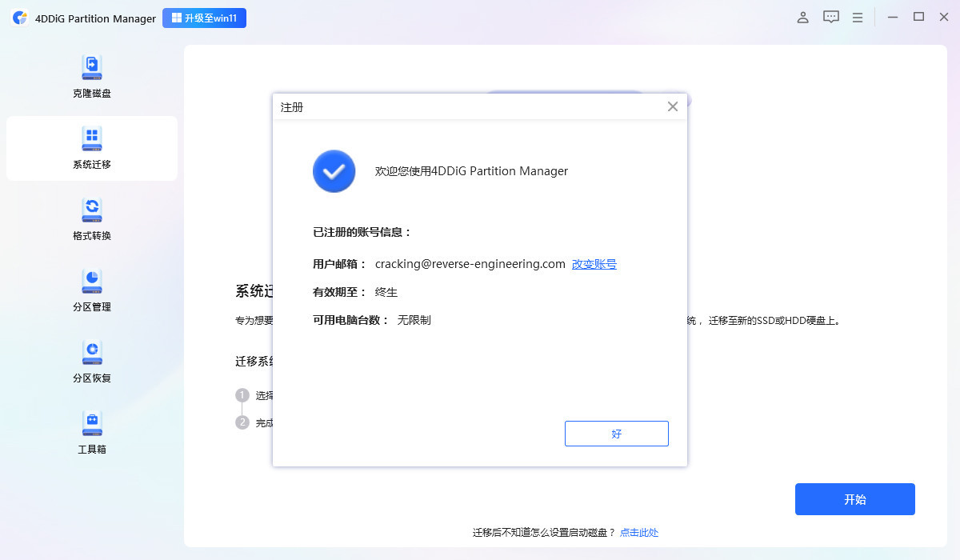
Task: Open the user account icon
Action: coord(802,16)
